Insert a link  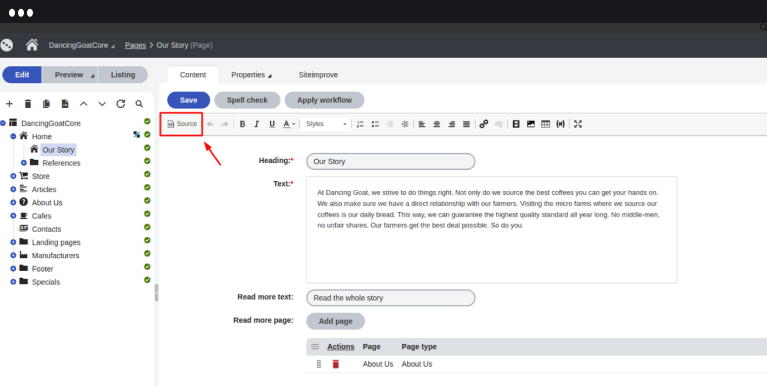(x=484, y=124)
